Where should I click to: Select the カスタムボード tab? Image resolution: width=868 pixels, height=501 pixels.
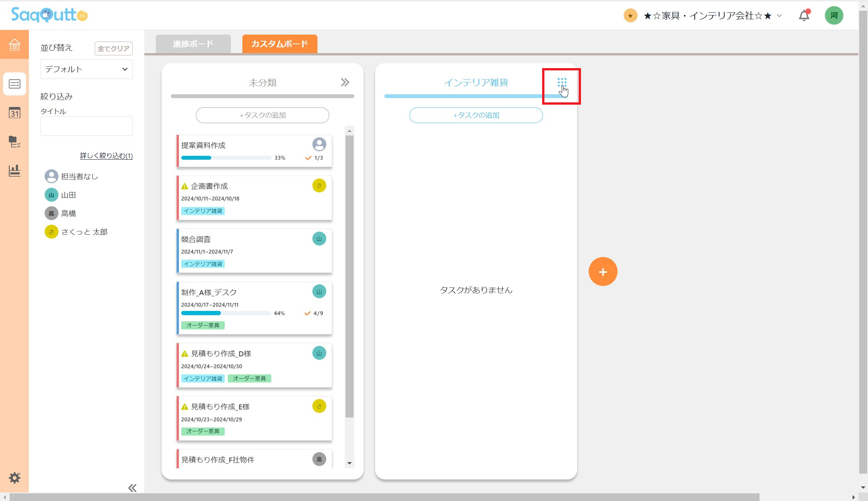[280, 44]
